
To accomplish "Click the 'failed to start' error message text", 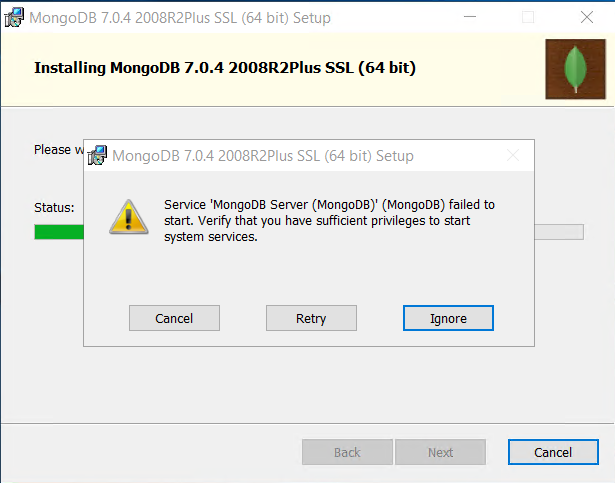I will [328, 220].
